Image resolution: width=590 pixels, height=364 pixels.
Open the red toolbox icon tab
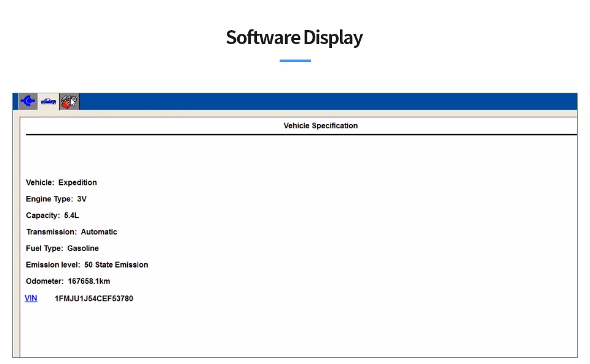pos(69,101)
